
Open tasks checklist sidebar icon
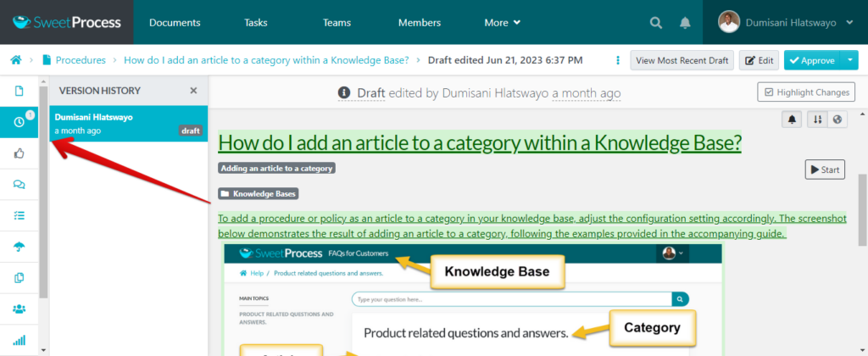click(x=19, y=216)
